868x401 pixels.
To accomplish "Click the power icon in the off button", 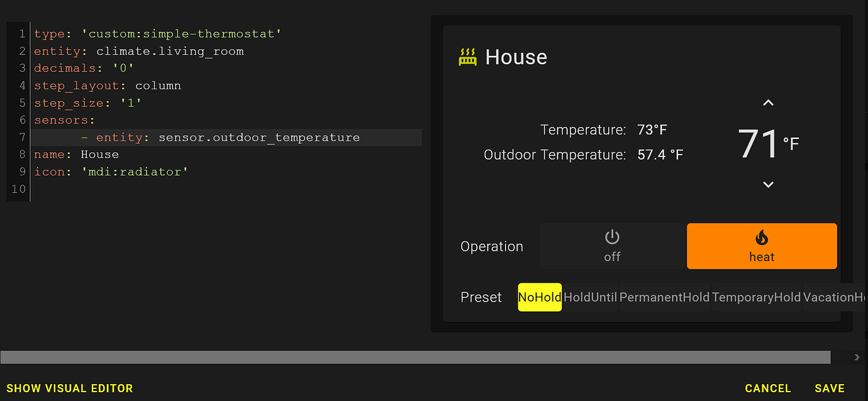I will tap(612, 238).
